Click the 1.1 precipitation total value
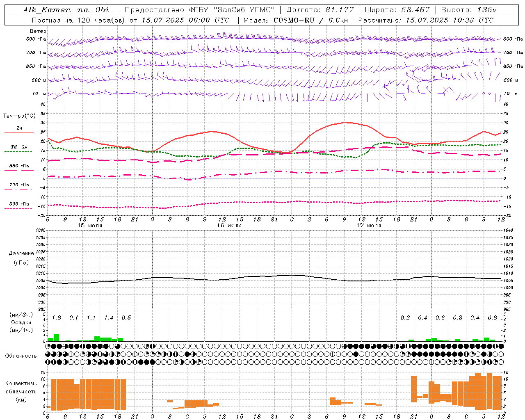The image size is (525, 420). [91, 318]
